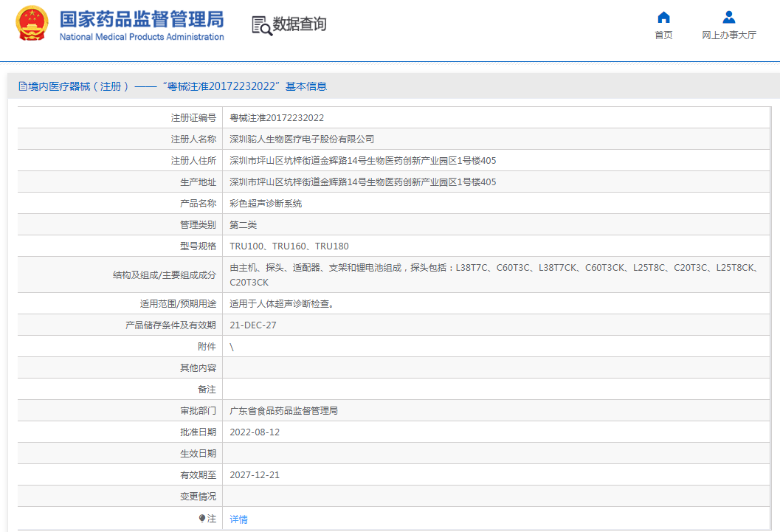Click the 网上办事大厅 label

(729, 35)
